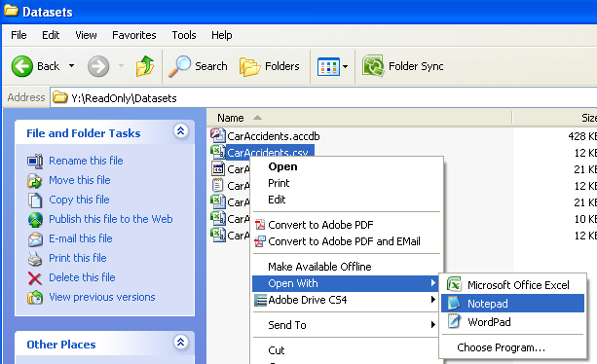597x364 pixels.
Task: Click the previous versions icon
Action: (35, 298)
